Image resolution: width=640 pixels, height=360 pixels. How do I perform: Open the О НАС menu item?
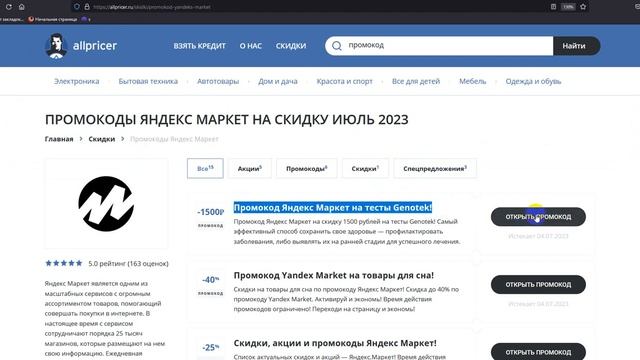(x=251, y=46)
